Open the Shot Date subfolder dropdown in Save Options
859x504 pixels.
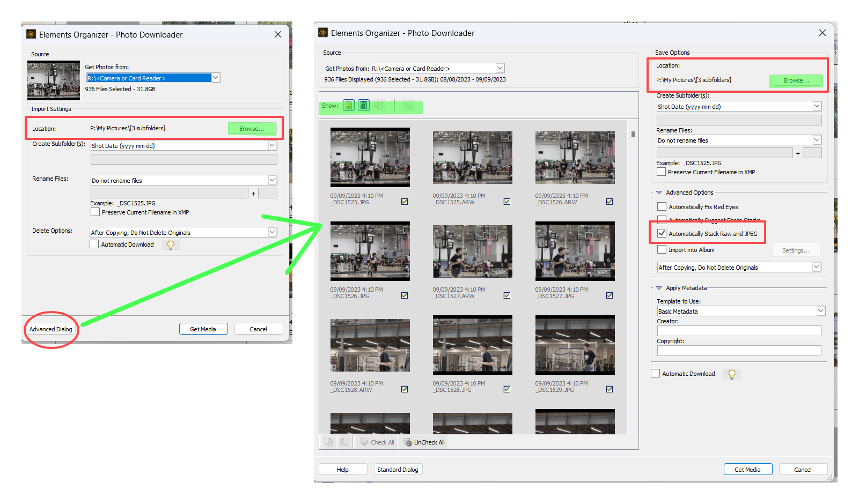pyautogui.click(x=816, y=106)
